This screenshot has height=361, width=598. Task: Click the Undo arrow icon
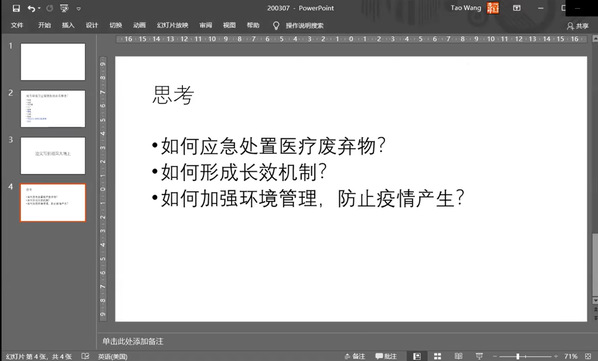31,8
